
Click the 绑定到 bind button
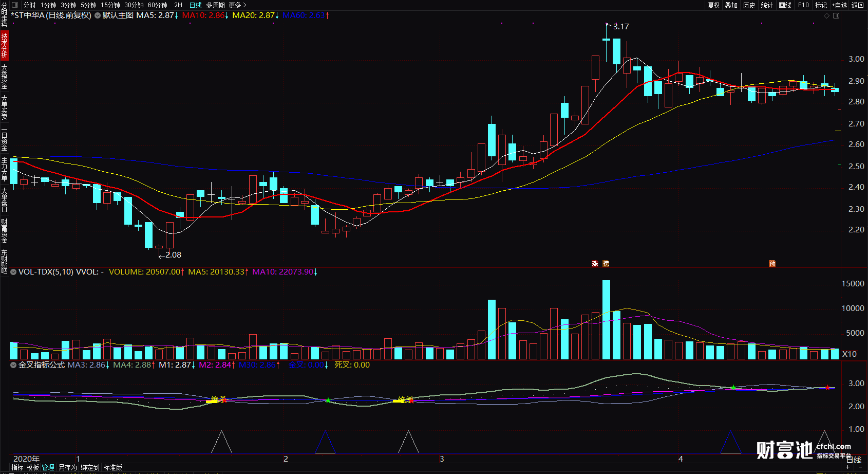click(90, 467)
